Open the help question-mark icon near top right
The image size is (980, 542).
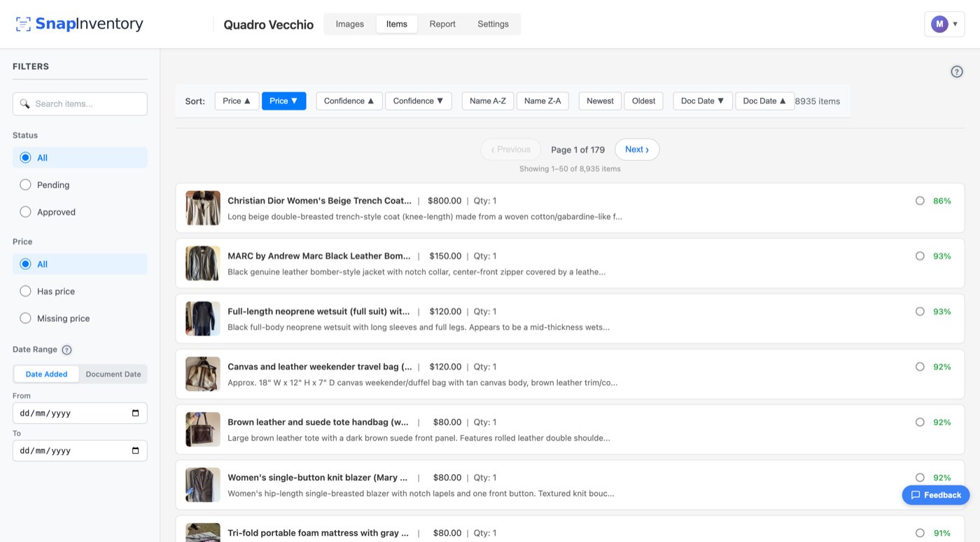[957, 71]
